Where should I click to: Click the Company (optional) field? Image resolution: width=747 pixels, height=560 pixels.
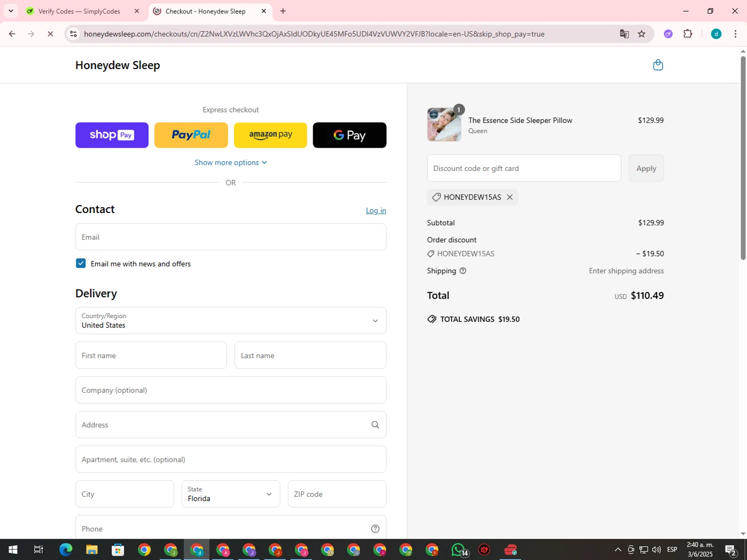point(231,390)
